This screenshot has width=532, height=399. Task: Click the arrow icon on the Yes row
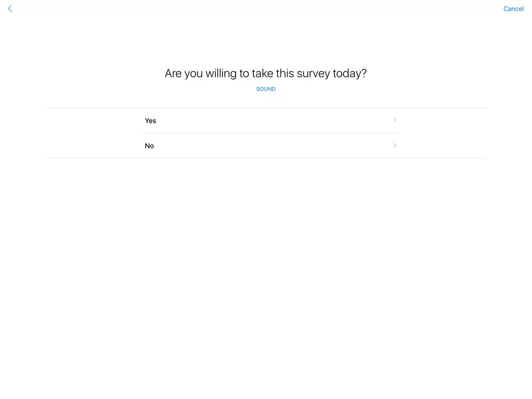coord(395,120)
